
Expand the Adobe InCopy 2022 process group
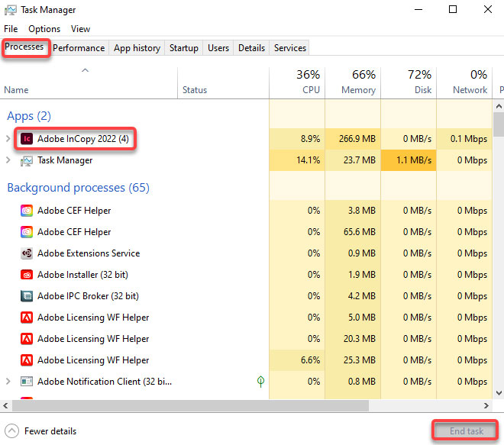8,139
